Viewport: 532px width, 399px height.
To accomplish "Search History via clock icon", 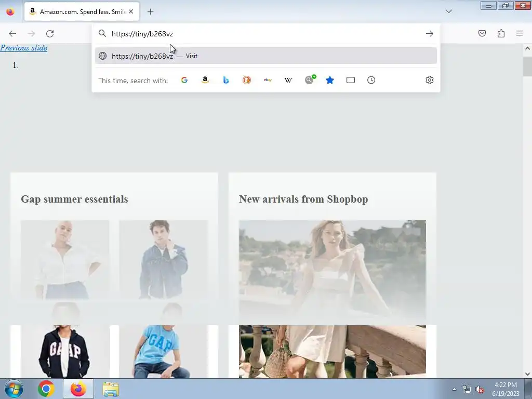I will (x=371, y=80).
